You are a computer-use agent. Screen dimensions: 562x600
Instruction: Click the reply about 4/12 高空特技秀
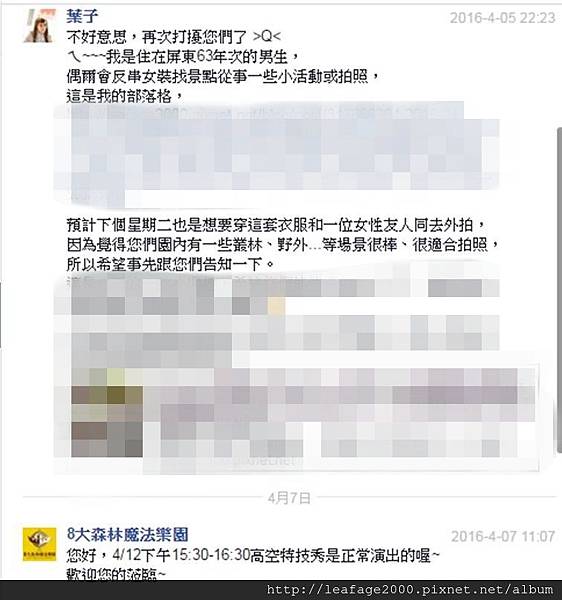tap(253, 556)
